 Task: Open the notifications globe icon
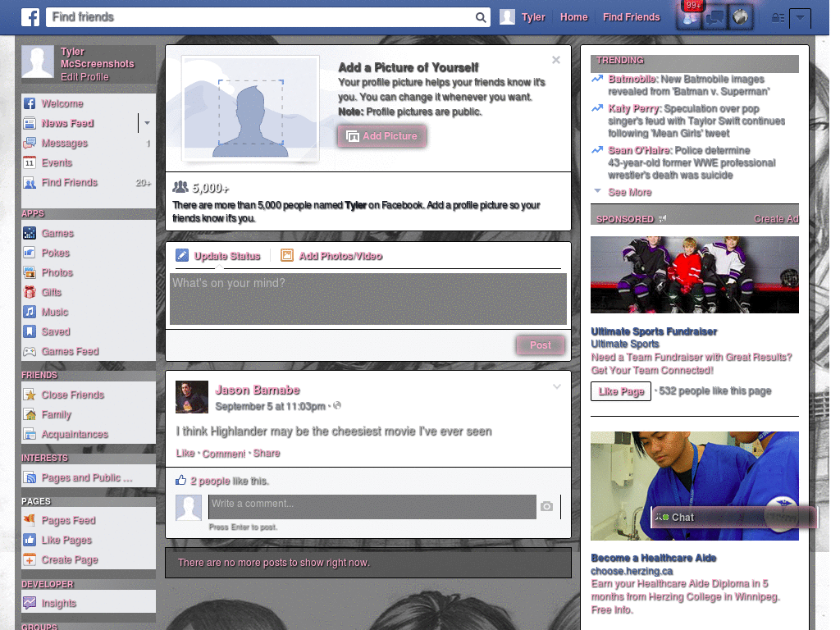click(x=741, y=18)
